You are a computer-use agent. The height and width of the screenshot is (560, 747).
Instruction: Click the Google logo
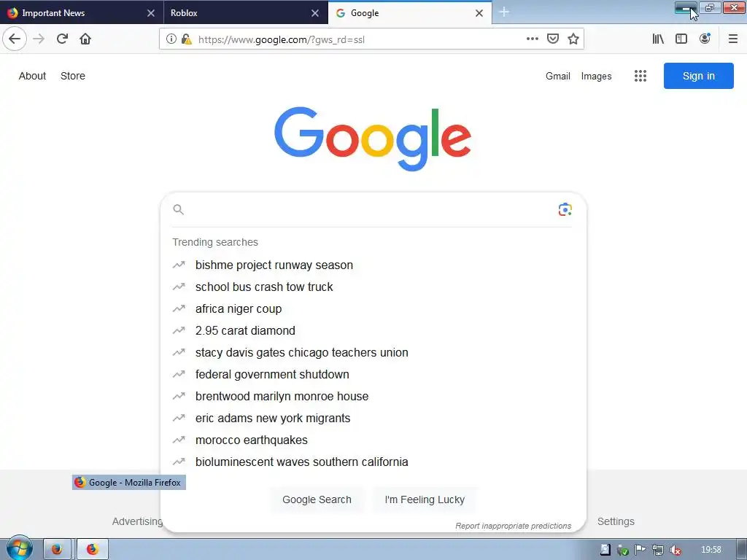pos(373,139)
